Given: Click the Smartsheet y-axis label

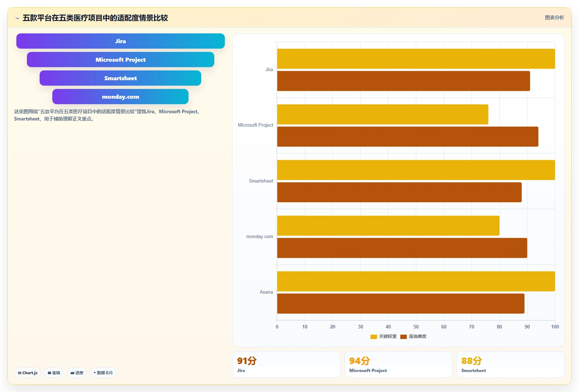Looking at the screenshot, I should pyautogui.click(x=261, y=181).
